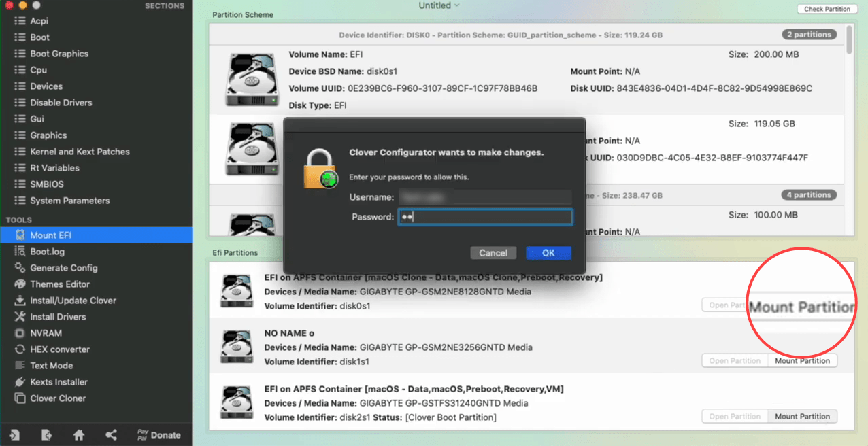The image size is (868, 446).
Task: Open the Mount EFI tool
Action: pyautogui.click(x=96, y=235)
